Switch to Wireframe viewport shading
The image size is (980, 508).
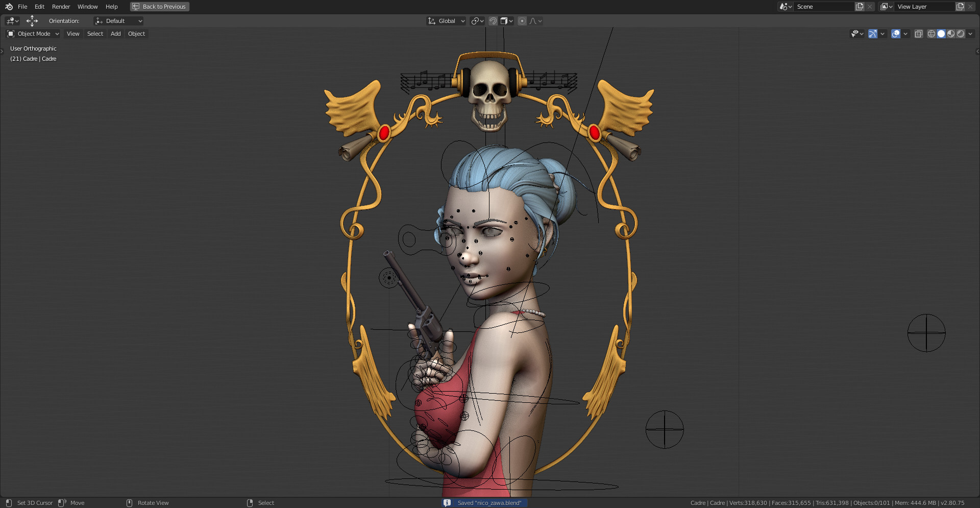pyautogui.click(x=932, y=34)
